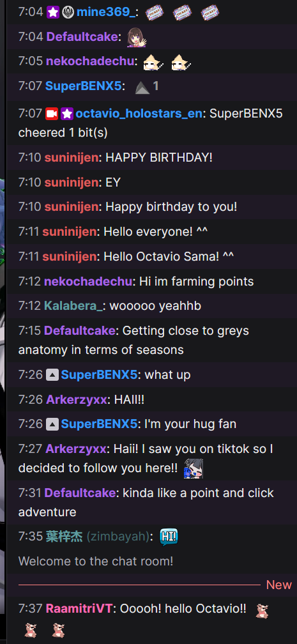Click the purple star badge next to octavio_holostars_en
Image resolution: width=297 pixels, height=644 pixels.
tap(67, 113)
